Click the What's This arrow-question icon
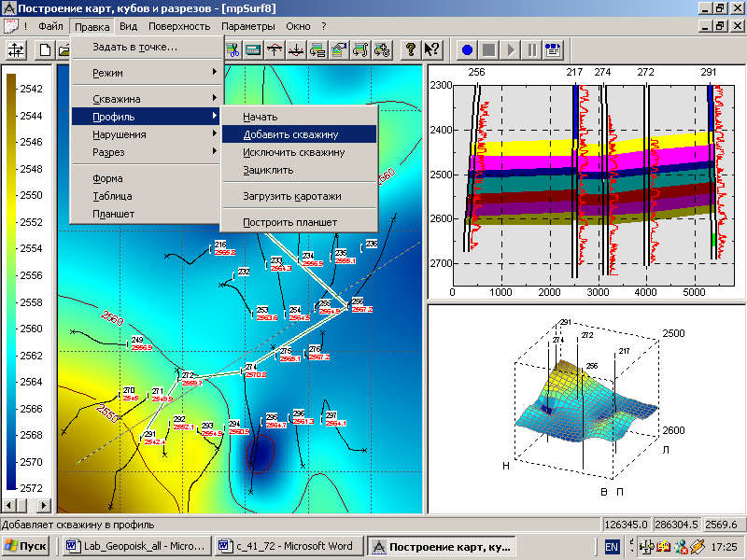Image resolution: width=747 pixels, height=560 pixels. [431, 50]
